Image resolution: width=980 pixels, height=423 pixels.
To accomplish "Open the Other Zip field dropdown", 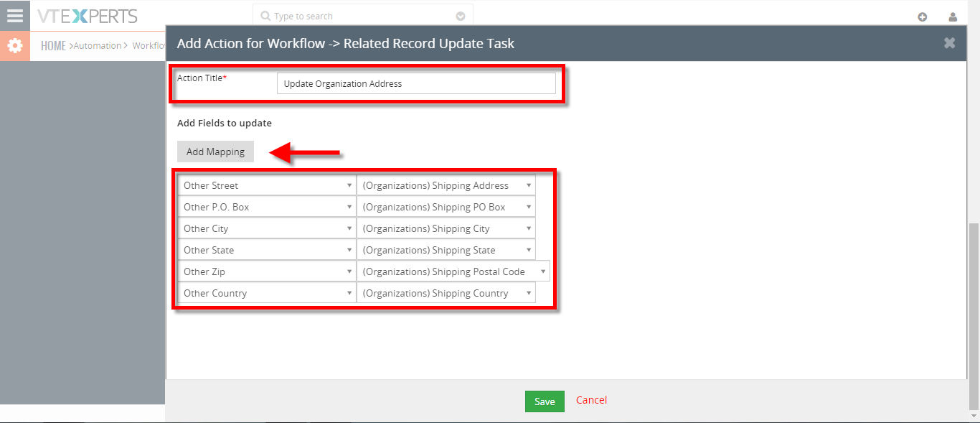I will (x=267, y=271).
